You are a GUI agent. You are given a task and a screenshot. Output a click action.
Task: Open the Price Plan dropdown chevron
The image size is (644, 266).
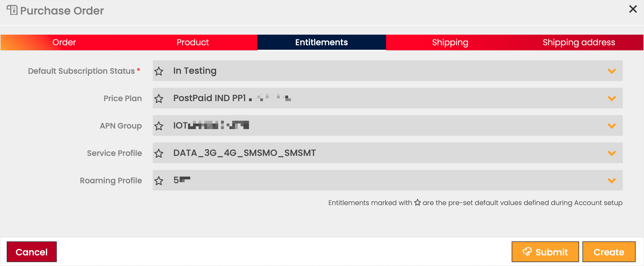pyautogui.click(x=612, y=98)
